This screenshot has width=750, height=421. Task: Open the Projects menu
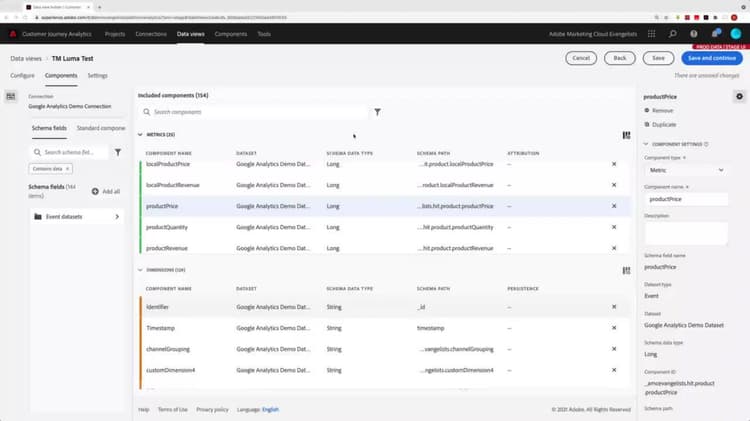(115, 34)
